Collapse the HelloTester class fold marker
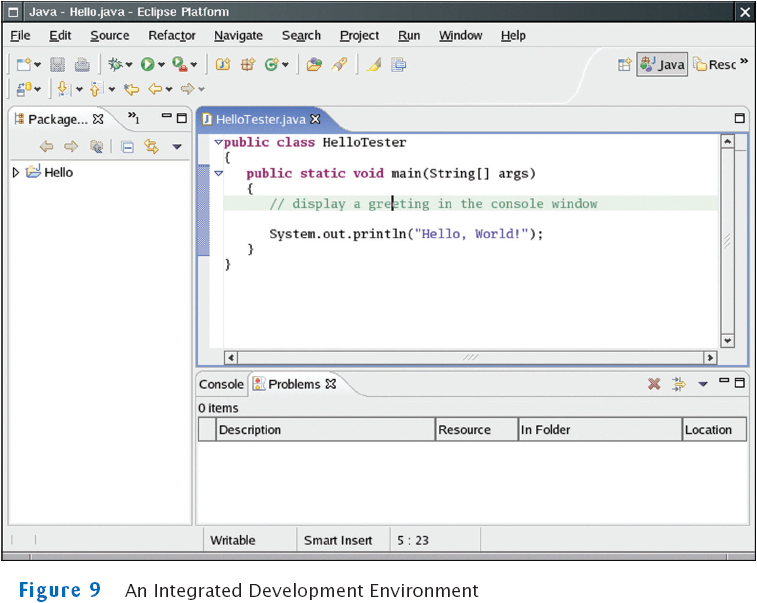This screenshot has width=757, height=603. click(x=218, y=143)
